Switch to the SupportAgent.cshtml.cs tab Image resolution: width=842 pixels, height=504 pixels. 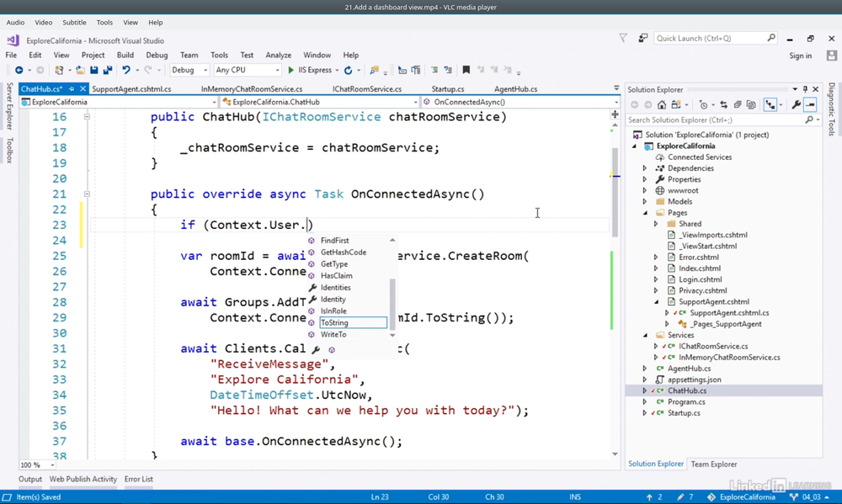131,89
